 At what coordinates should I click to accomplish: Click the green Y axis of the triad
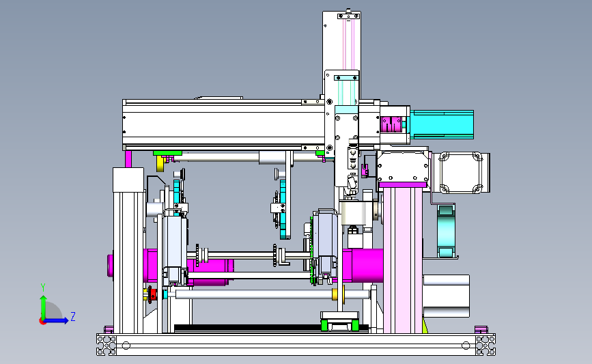43,307
